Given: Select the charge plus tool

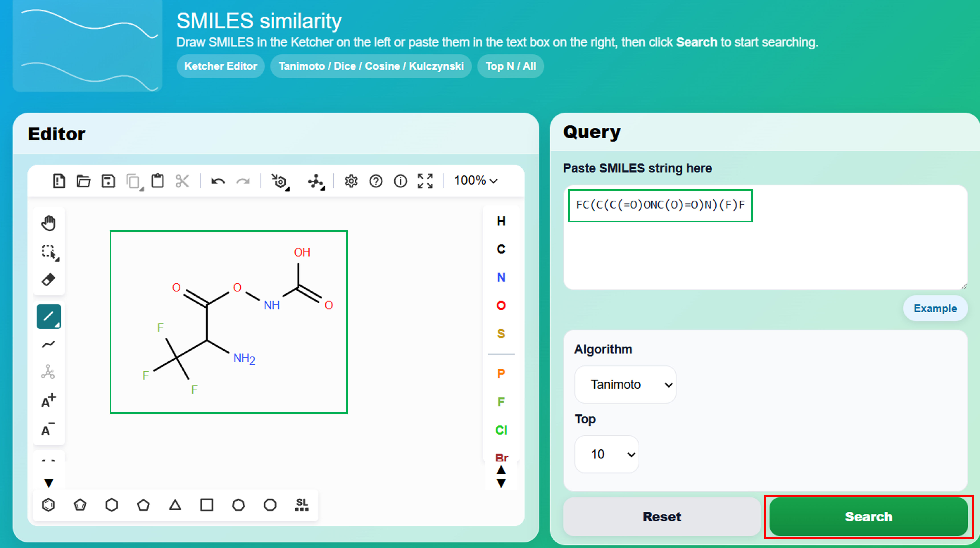Looking at the screenshot, I should [x=49, y=401].
